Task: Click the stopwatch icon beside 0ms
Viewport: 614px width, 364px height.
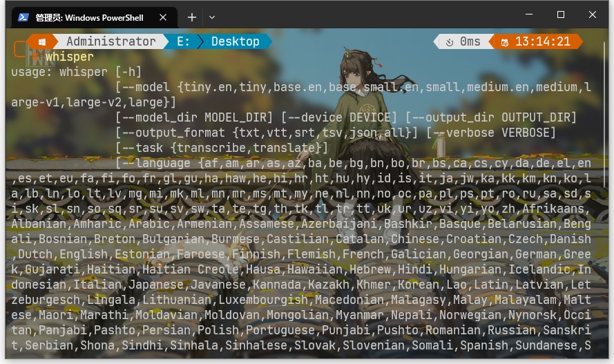Action: 450,42
